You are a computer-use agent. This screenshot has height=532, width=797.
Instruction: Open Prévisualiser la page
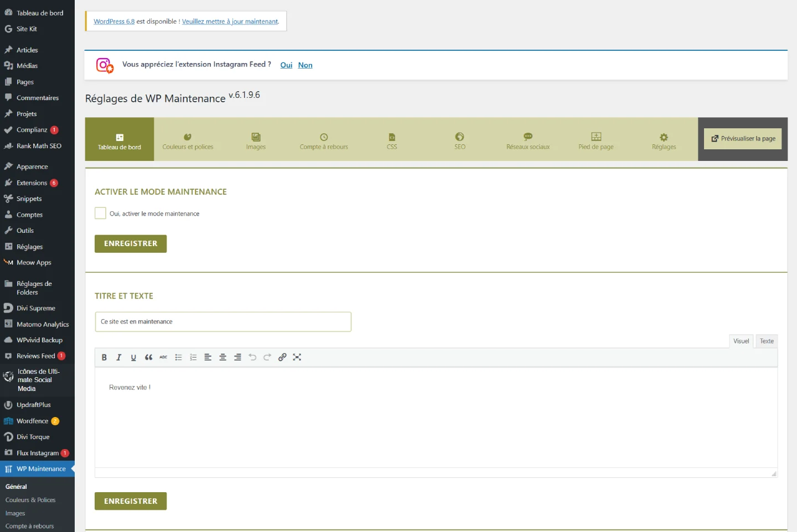742,139
